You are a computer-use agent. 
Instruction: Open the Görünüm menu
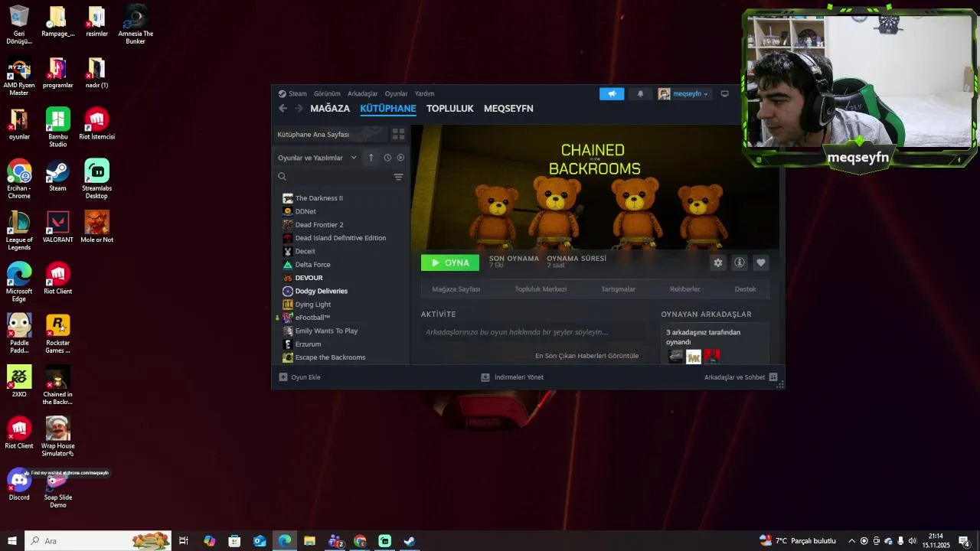[x=327, y=93]
